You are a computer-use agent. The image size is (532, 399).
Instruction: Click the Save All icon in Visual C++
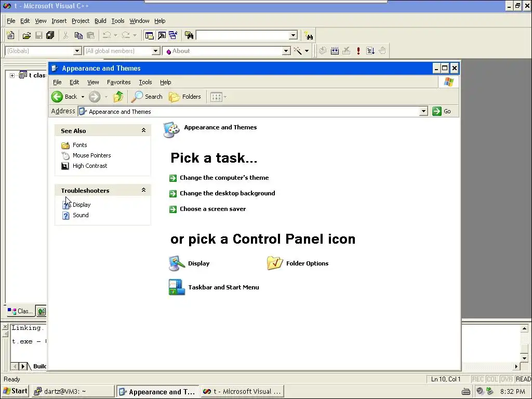point(50,35)
